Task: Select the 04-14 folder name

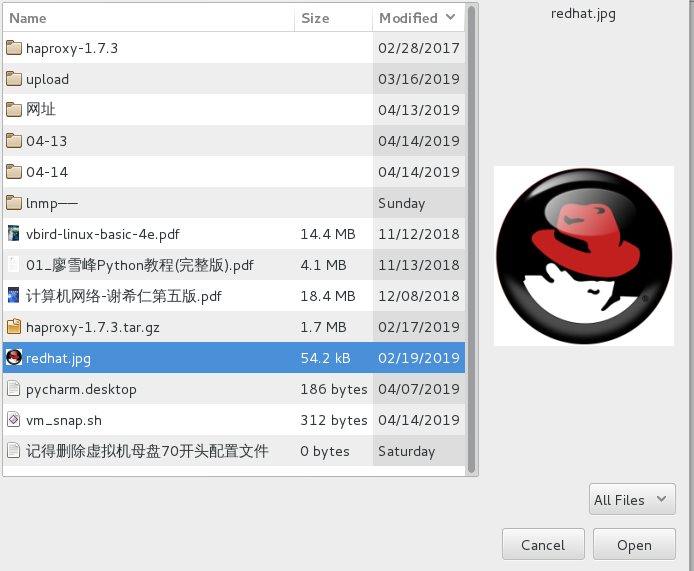Action: pos(47,172)
